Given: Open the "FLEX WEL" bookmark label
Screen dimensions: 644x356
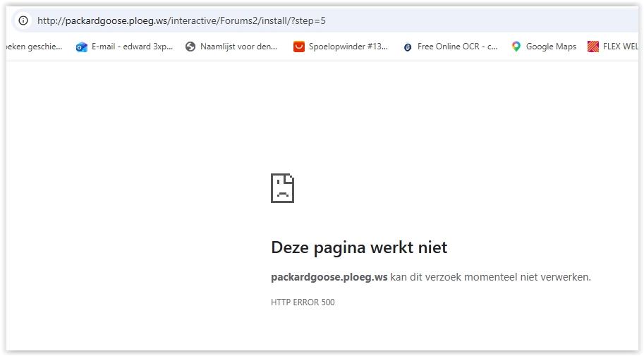Looking at the screenshot, I should point(621,47).
